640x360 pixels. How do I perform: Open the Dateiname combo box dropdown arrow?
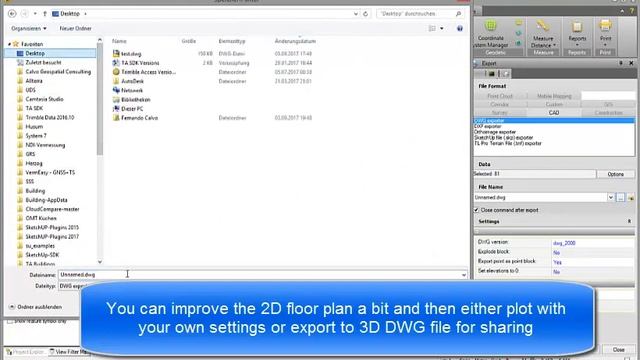pos(464,275)
